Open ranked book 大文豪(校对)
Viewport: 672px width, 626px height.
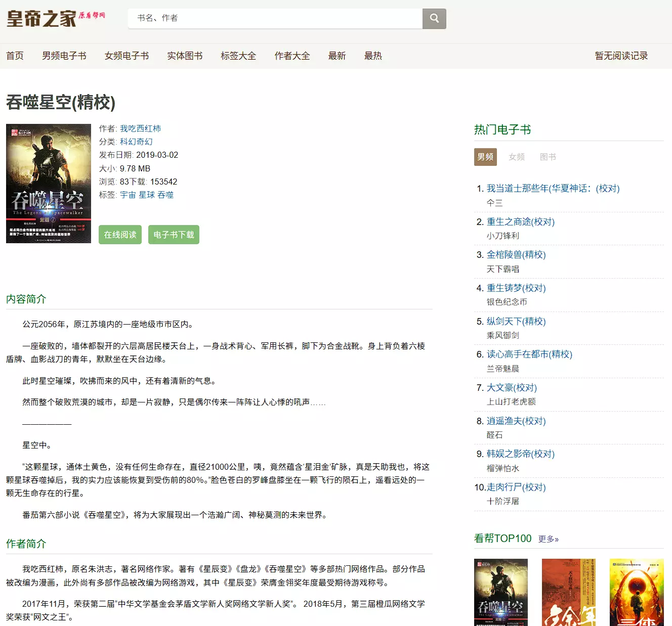512,387
